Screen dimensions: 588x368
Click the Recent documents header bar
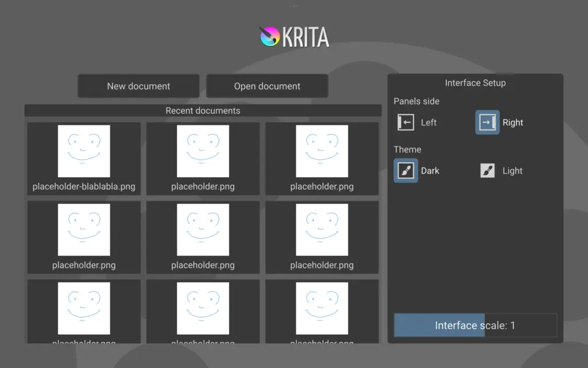coord(203,110)
